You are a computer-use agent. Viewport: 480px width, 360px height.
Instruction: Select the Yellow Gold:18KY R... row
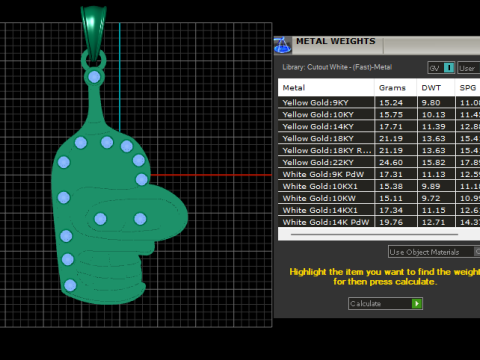(x=379, y=150)
